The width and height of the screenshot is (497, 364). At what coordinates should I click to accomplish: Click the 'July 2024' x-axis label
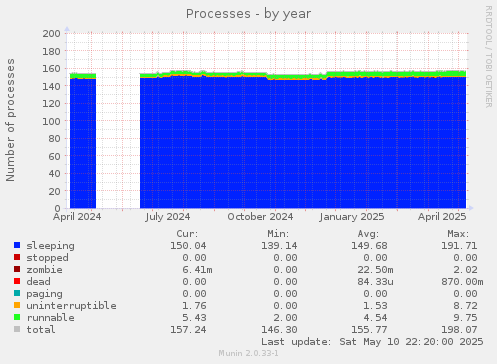(x=168, y=217)
